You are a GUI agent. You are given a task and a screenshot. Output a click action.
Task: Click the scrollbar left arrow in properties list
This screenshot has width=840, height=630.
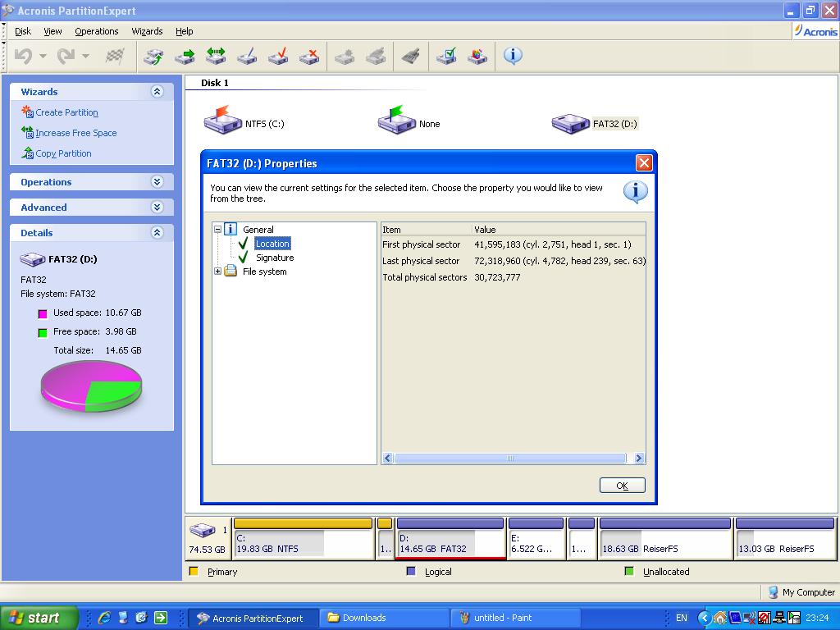[x=388, y=459]
